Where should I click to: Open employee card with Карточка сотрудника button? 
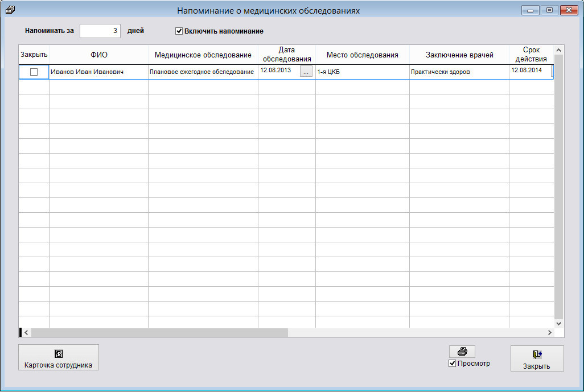[x=59, y=358]
